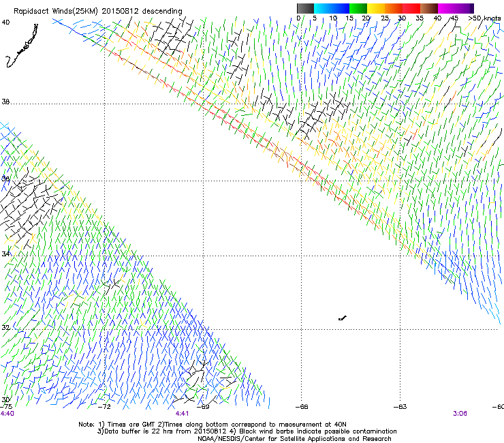Click the legend label '20'
Screen dimensions: 504x443
tap(366, 18)
